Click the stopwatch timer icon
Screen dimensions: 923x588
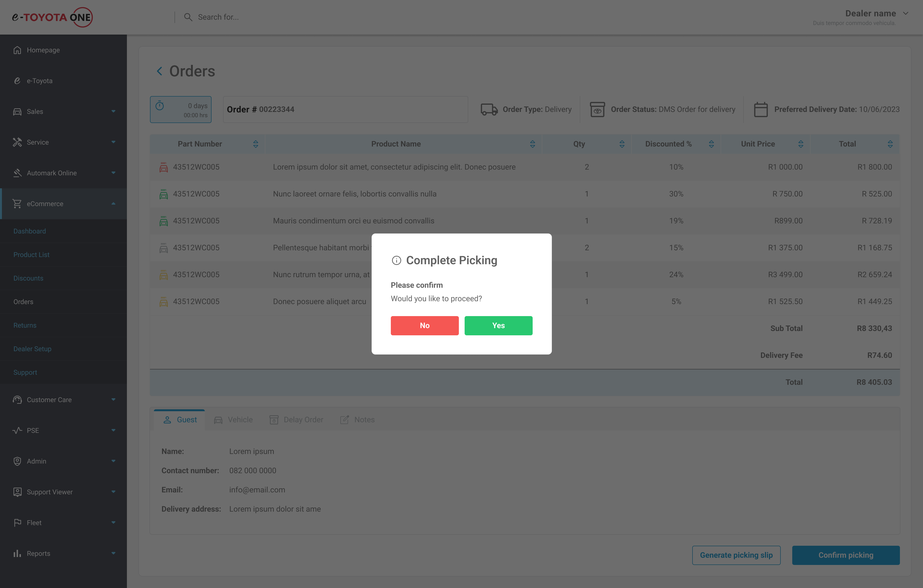tap(160, 106)
